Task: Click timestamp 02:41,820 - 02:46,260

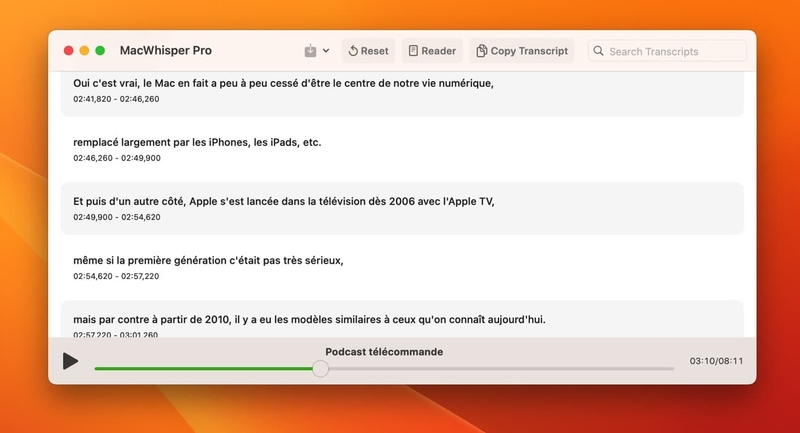Action: click(116, 99)
